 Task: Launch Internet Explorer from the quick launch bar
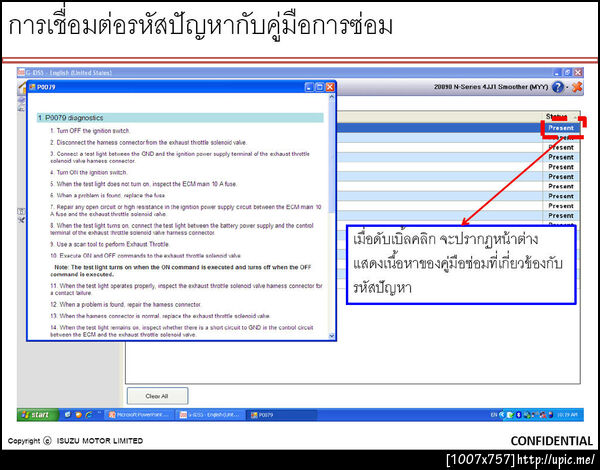click(x=89, y=415)
